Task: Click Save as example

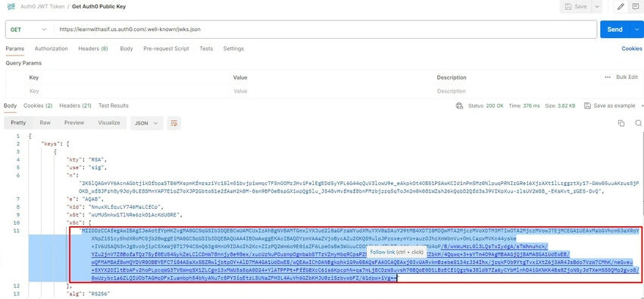Action: coord(609,106)
